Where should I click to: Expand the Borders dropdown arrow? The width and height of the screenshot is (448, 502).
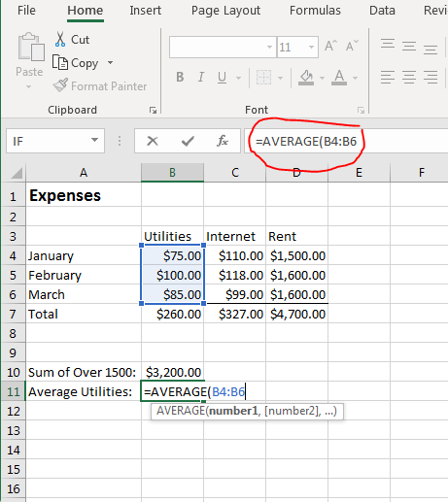[x=281, y=78]
